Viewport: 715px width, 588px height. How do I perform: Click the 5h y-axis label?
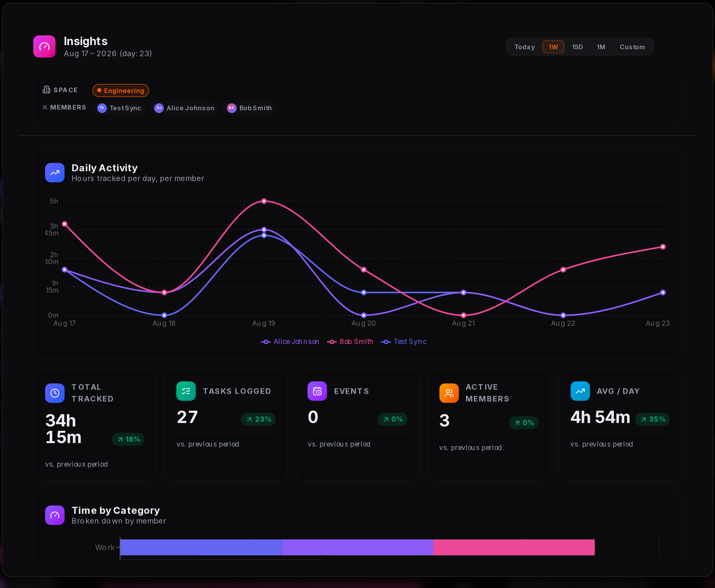54,201
